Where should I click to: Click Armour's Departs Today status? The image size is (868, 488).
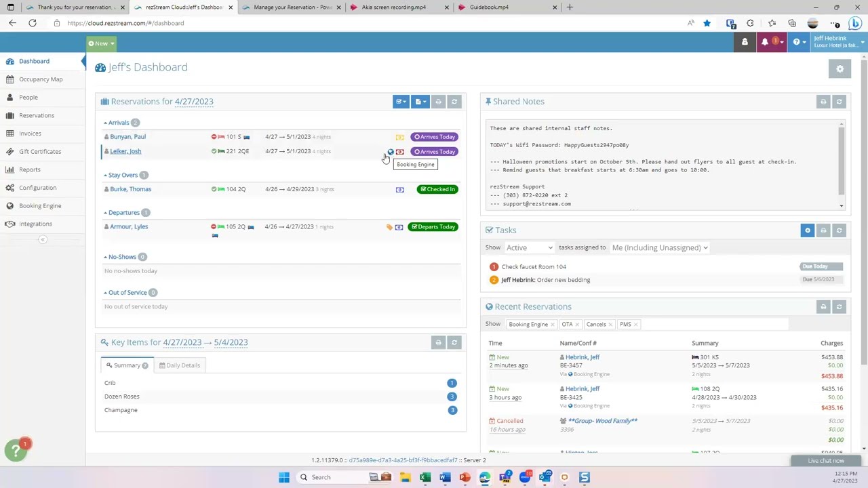tap(433, 226)
